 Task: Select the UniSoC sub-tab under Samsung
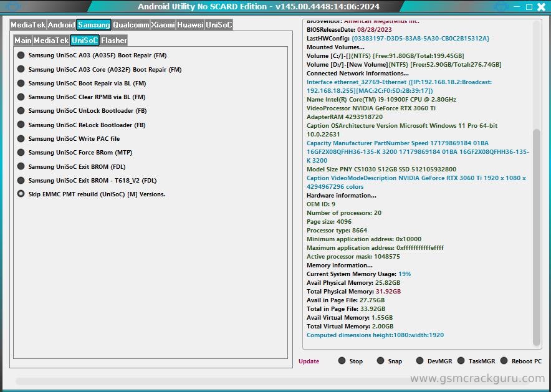85,41
